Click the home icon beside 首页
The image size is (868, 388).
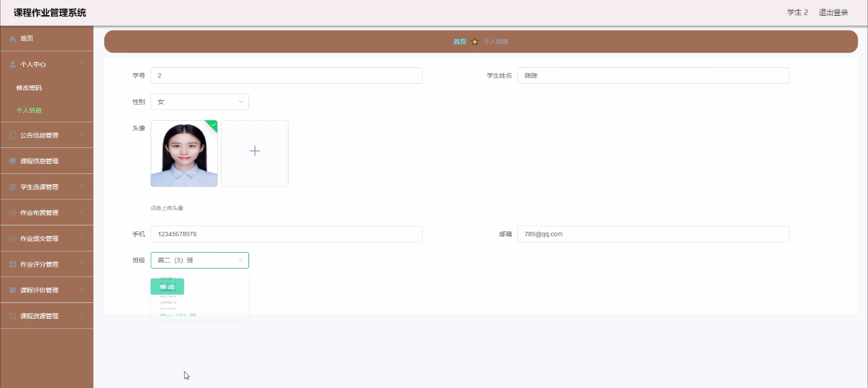[x=13, y=39]
